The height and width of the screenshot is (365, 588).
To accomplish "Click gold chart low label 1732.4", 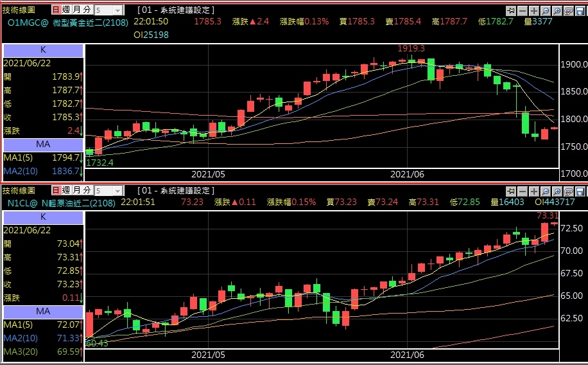I will (x=99, y=163).
